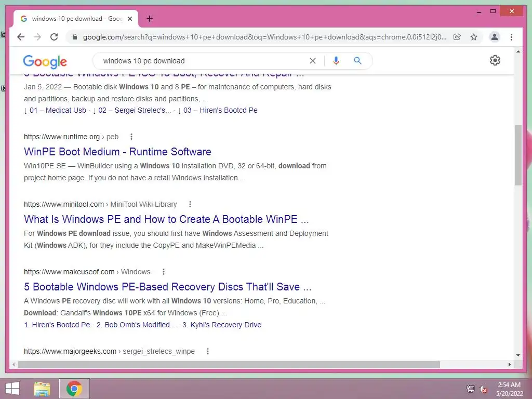Select the 'windows 10 pe download' tab
Screen dimensions: 532x399
76,19
